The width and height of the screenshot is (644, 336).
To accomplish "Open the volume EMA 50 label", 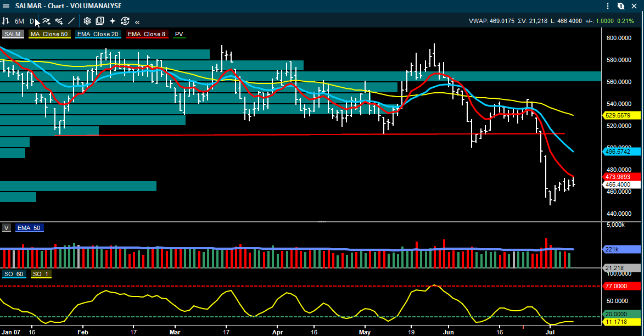I will tap(29, 228).
